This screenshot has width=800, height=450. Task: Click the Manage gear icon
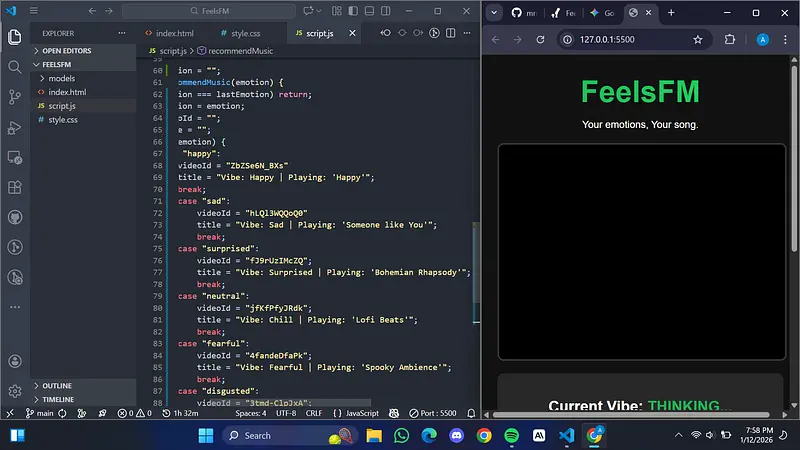[x=15, y=391]
